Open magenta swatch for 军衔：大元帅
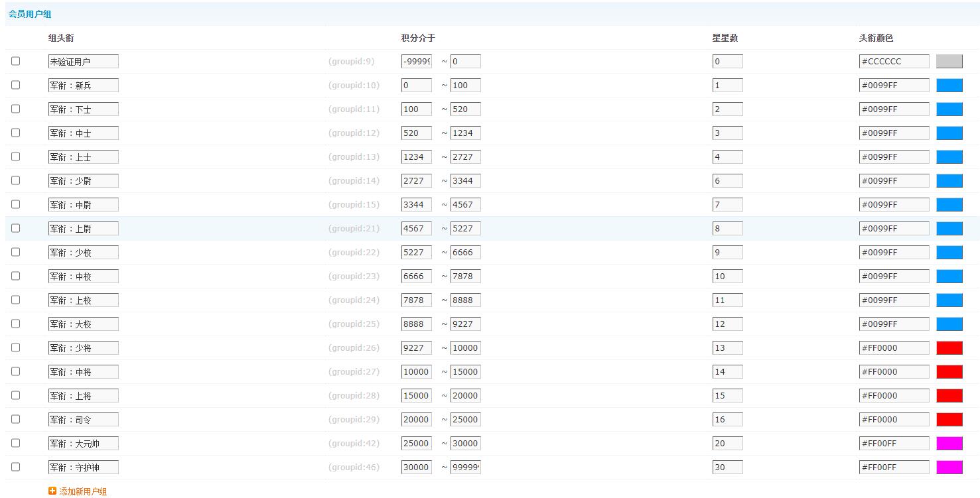Screen dimensions: 980x498 (949, 443)
